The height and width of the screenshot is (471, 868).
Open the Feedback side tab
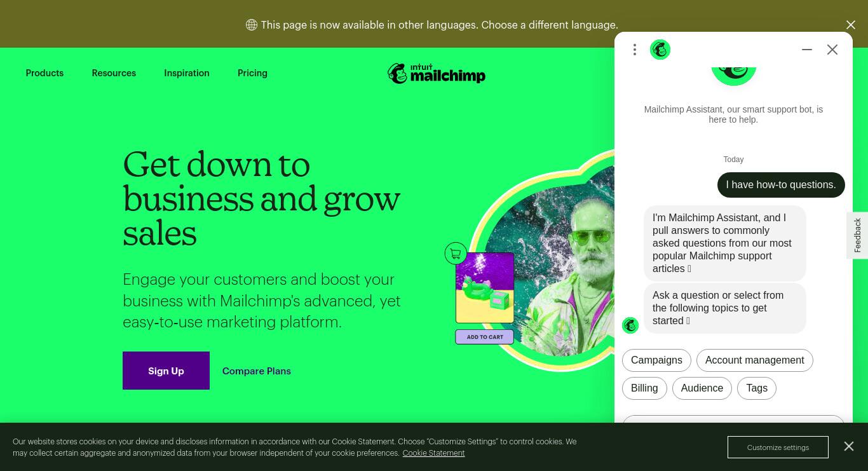[x=857, y=235]
